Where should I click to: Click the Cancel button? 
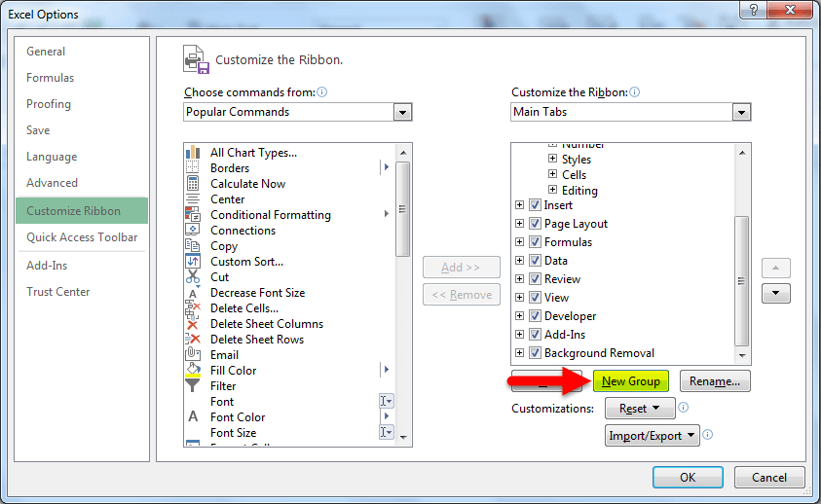(769, 478)
